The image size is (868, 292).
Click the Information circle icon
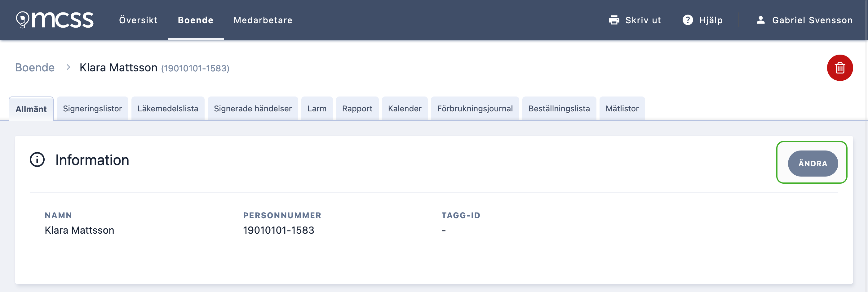pyautogui.click(x=37, y=160)
